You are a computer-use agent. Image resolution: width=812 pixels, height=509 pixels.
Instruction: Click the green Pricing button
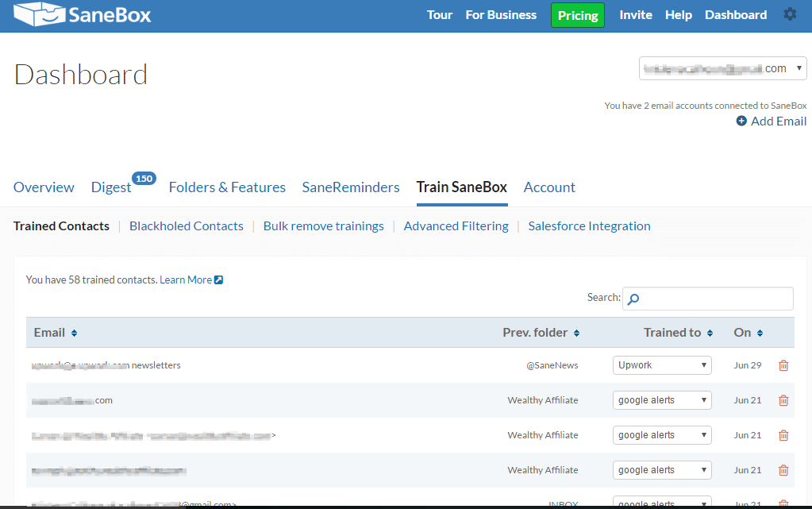coord(577,14)
